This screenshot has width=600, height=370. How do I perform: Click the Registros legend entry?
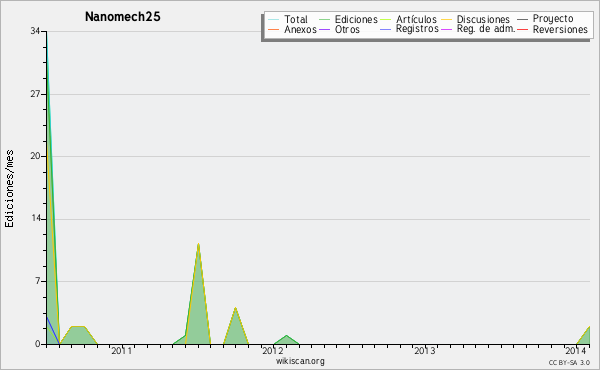tap(417, 29)
